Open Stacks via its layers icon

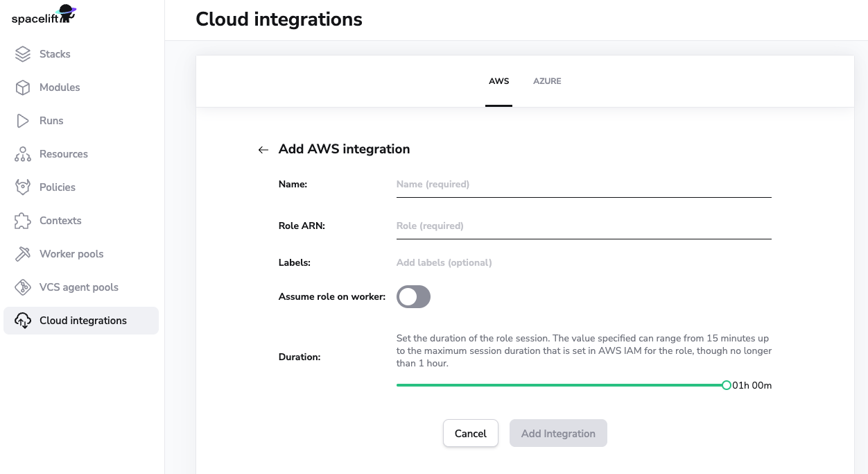pos(23,54)
